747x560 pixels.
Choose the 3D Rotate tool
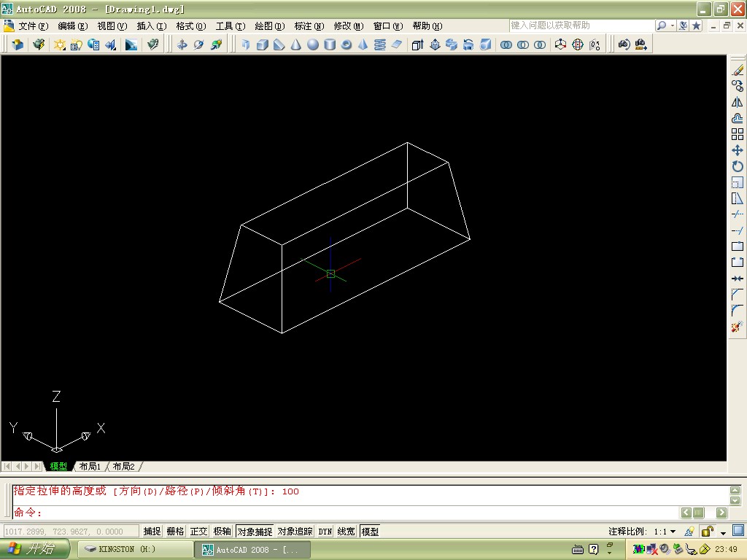pos(578,44)
